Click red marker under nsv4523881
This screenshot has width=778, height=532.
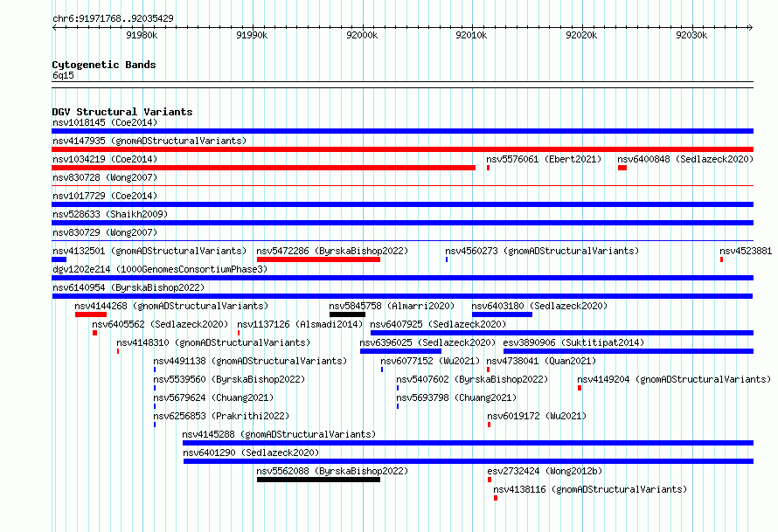721,259
